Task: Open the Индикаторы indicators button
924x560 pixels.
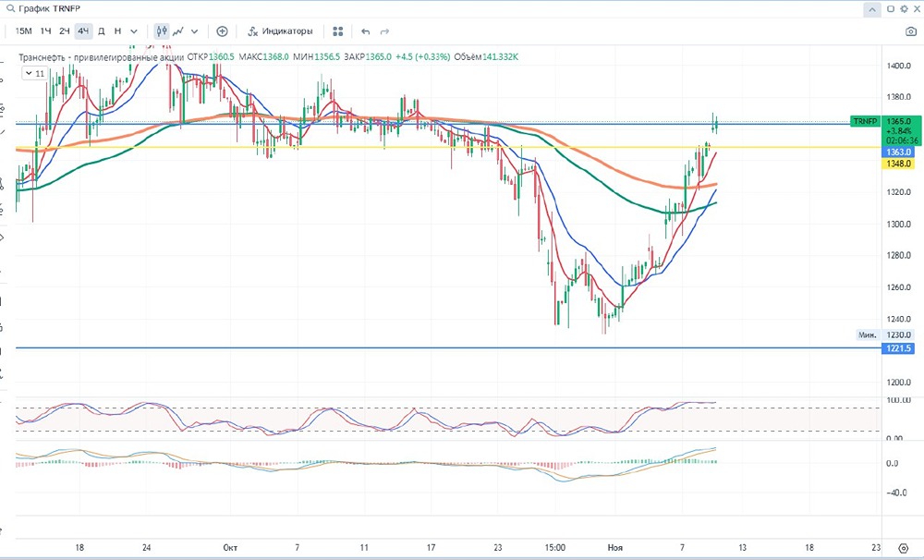Action: 280,30
